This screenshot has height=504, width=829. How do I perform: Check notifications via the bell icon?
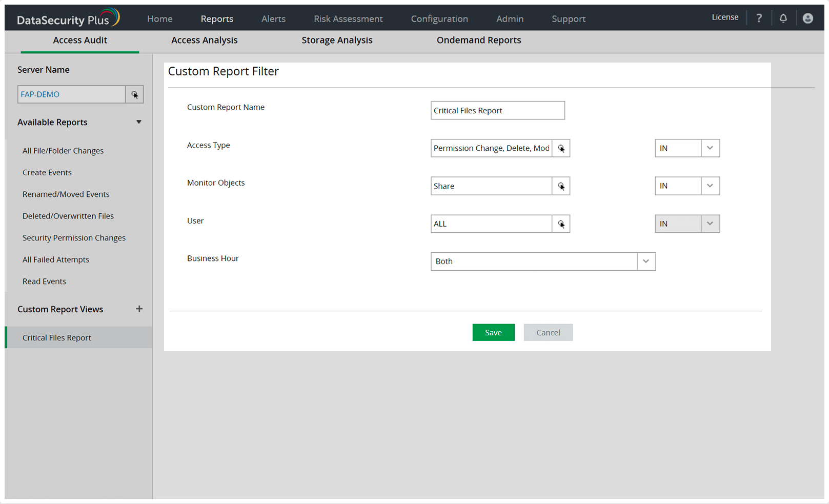783,18
